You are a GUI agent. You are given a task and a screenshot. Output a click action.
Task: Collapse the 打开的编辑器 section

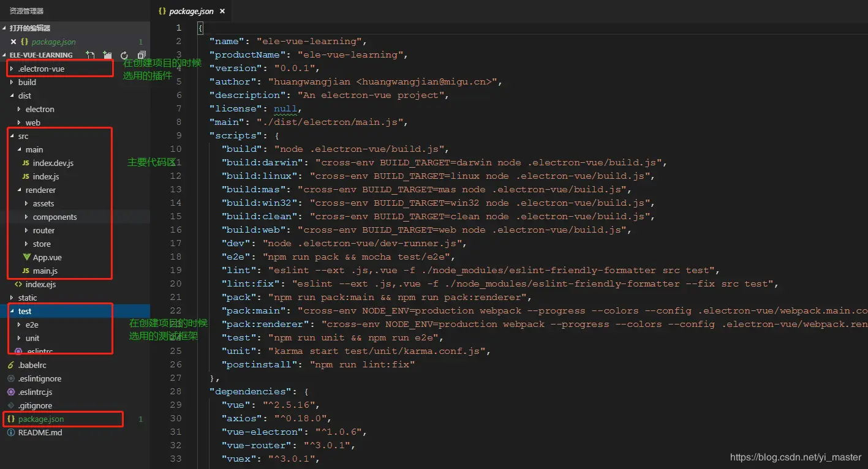coord(5,28)
